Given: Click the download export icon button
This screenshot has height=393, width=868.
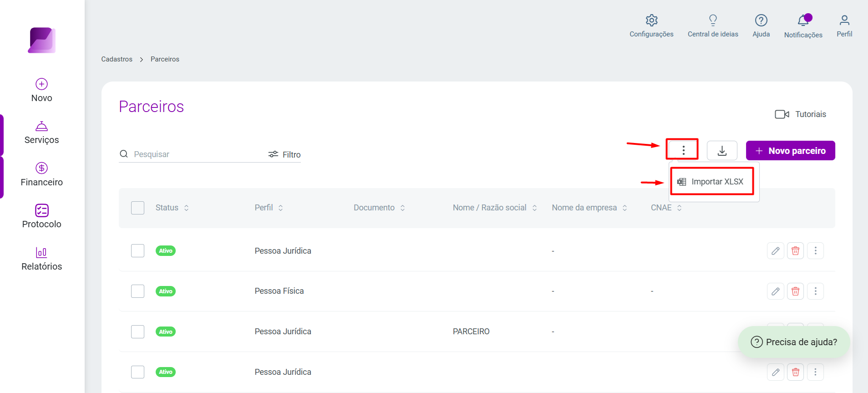Looking at the screenshot, I should coord(722,151).
